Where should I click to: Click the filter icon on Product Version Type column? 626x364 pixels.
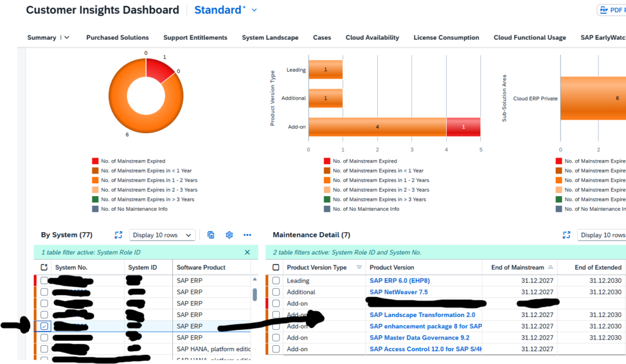point(359,268)
